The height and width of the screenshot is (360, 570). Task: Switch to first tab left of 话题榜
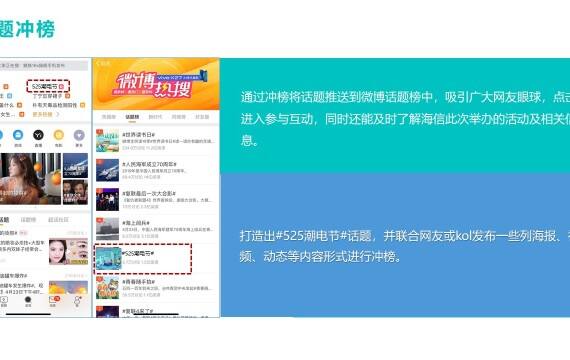pyautogui.click(x=108, y=117)
